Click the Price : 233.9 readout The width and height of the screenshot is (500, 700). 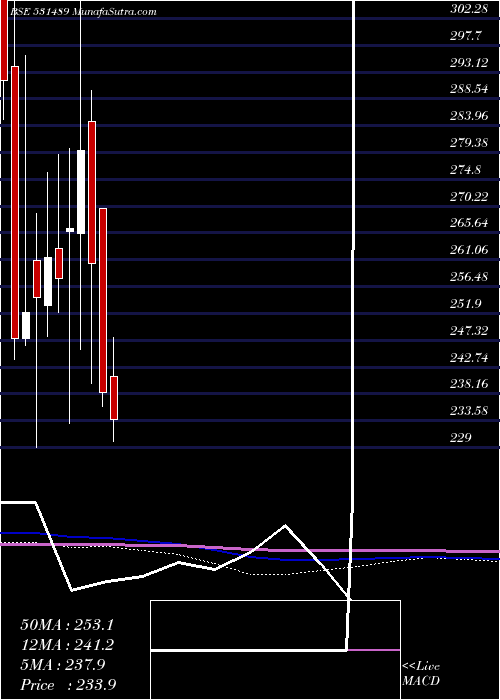(69, 685)
